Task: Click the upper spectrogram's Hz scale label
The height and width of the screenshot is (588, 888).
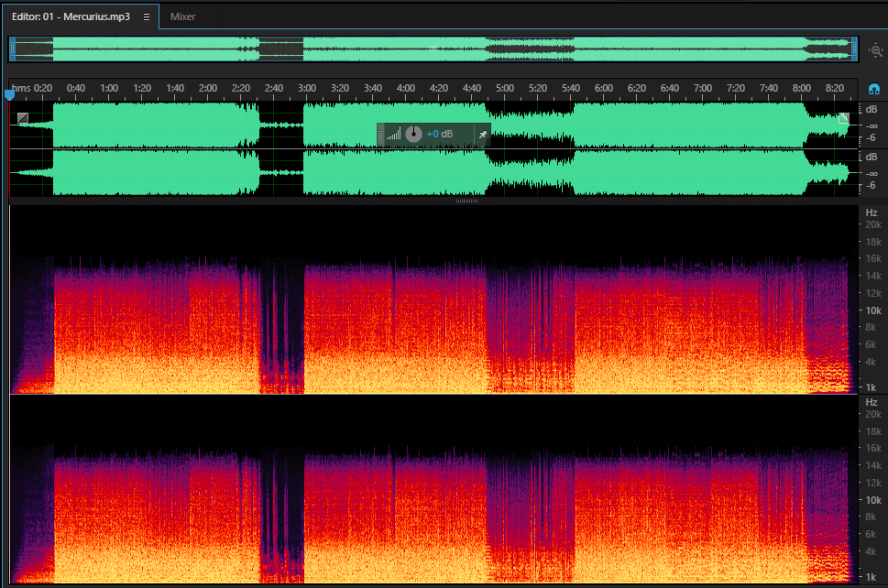Action: 871,212
